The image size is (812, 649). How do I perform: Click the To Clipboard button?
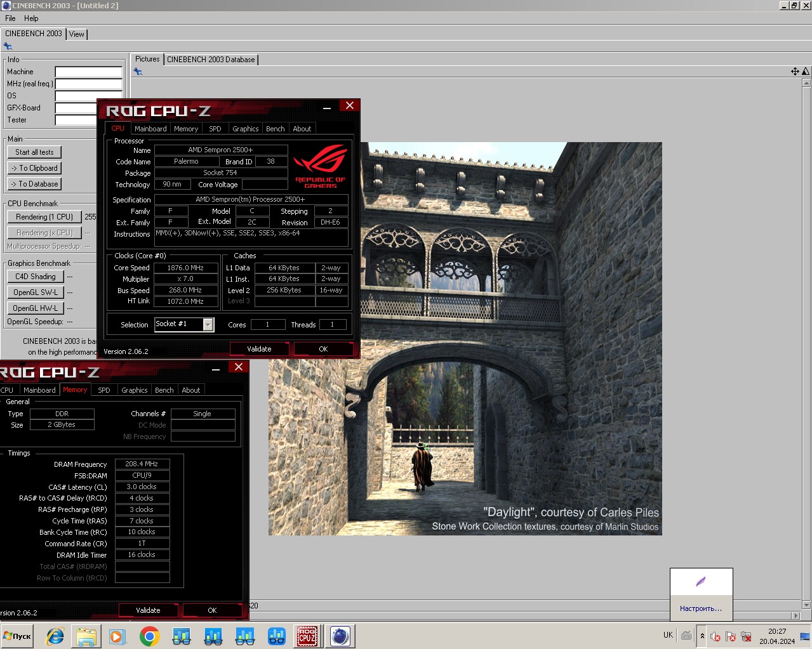point(34,168)
